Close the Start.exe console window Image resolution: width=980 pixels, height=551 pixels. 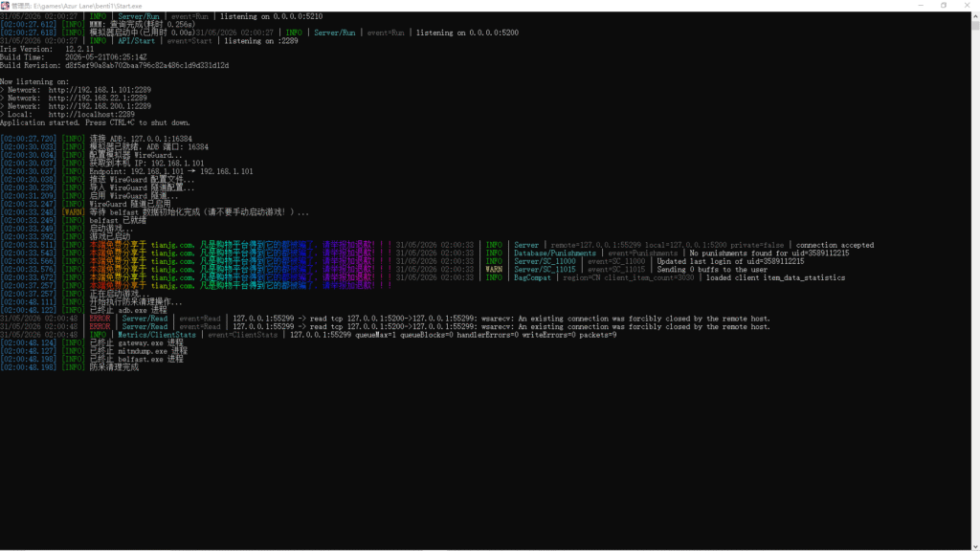[x=967, y=5]
